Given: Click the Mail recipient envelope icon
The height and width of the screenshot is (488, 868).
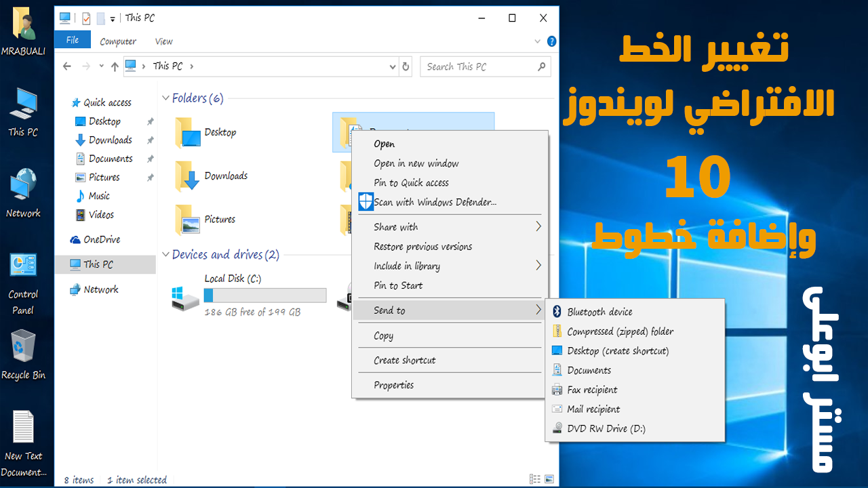Looking at the screenshot, I should tap(557, 409).
